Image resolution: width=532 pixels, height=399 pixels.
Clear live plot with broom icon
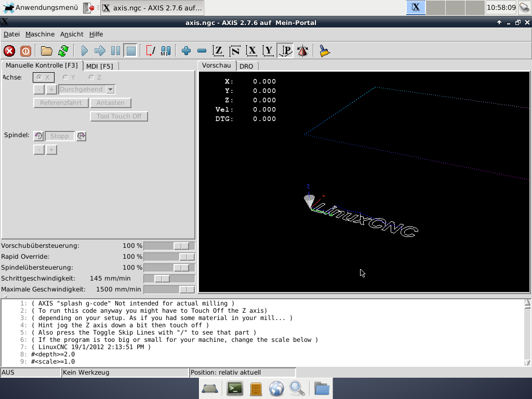point(324,51)
